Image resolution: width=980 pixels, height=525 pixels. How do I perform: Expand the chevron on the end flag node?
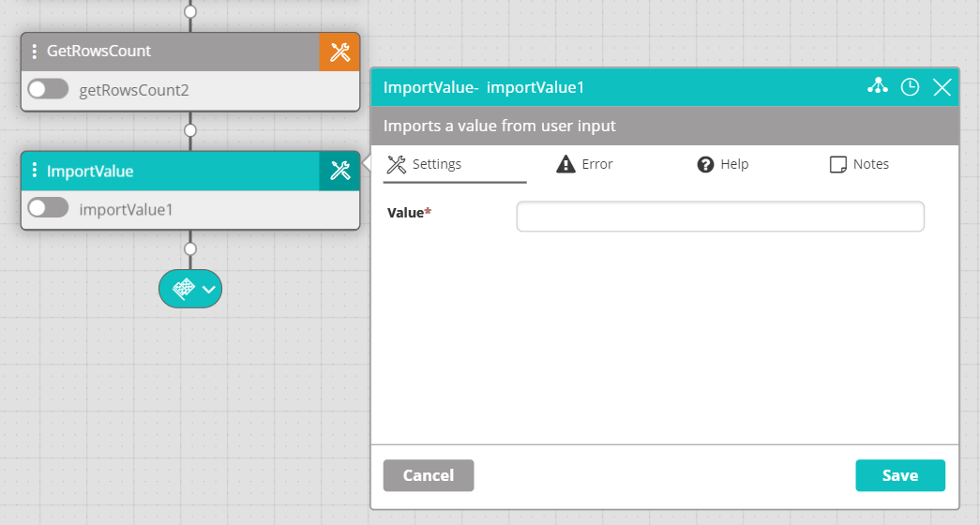208,289
